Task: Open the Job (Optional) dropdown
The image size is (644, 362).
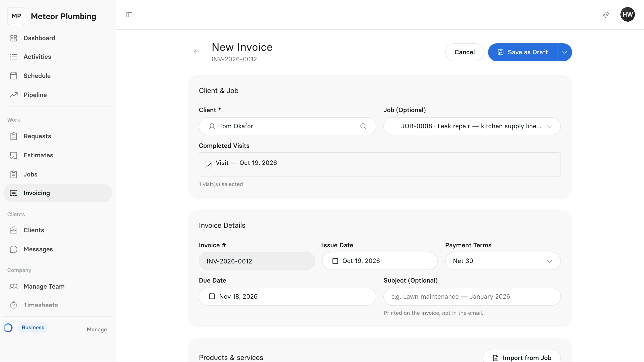Action: click(x=472, y=126)
